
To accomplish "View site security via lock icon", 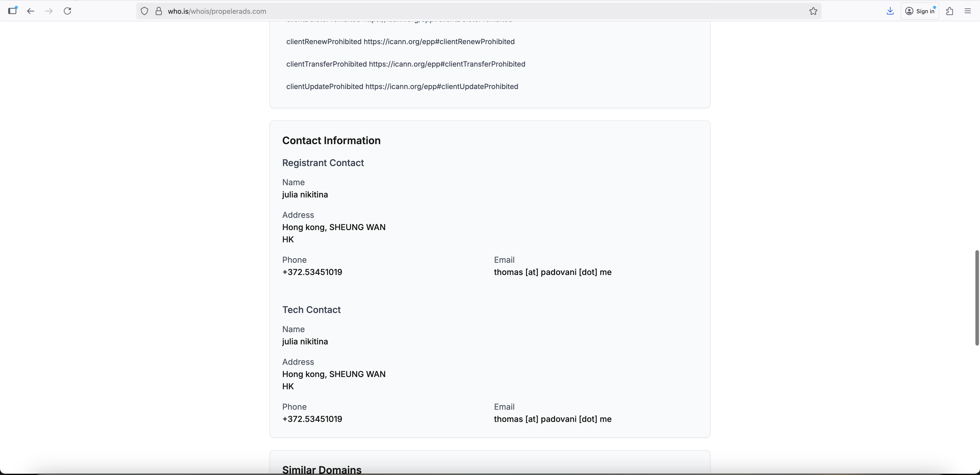I will 159,11.
